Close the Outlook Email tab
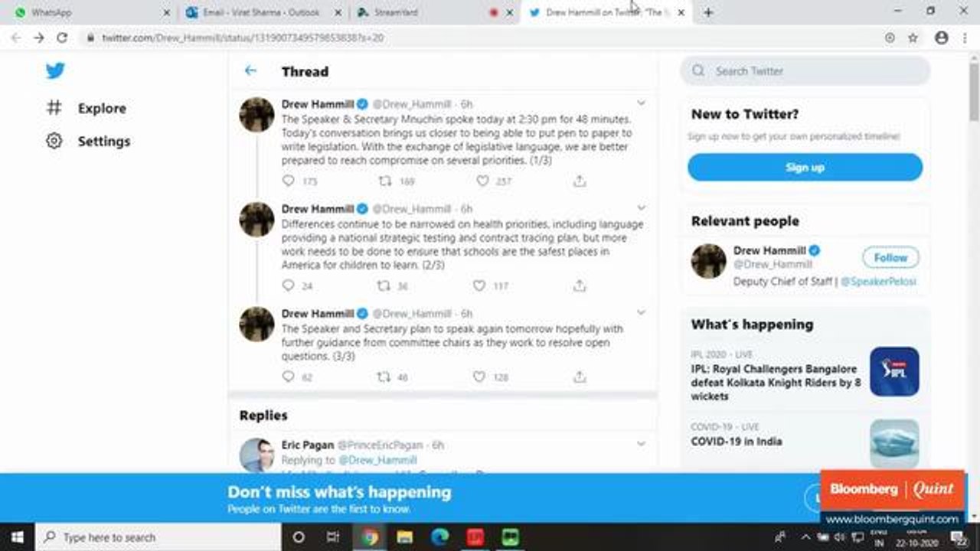Viewport: 980px width, 551px height. point(339,12)
